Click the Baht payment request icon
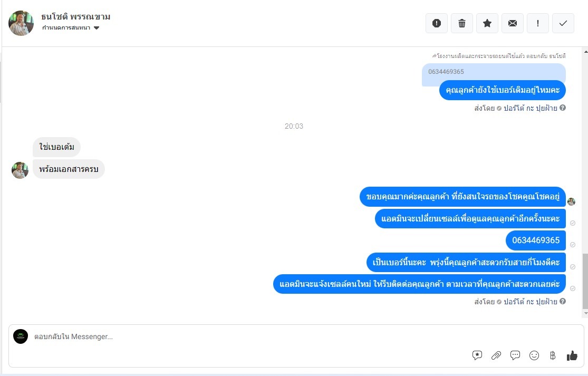Screen dimensions: 588x376 point(553,355)
